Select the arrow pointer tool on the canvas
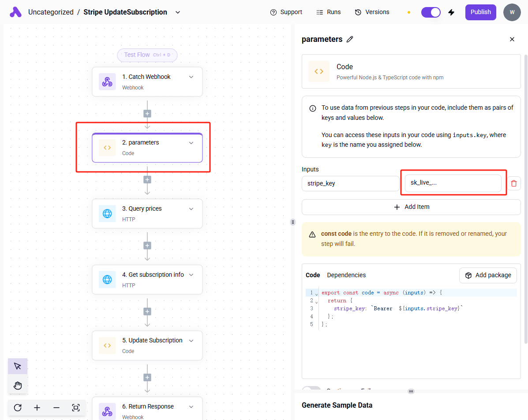Screen dimensions: 528x420 pos(18,366)
